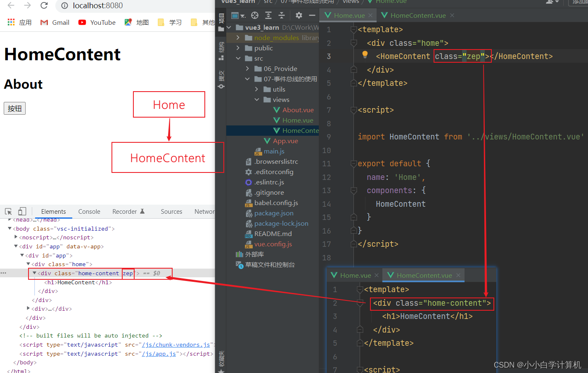Click the 按钮 button on the page
The width and height of the screenshot is (588, 373).
tap(14, 108)
